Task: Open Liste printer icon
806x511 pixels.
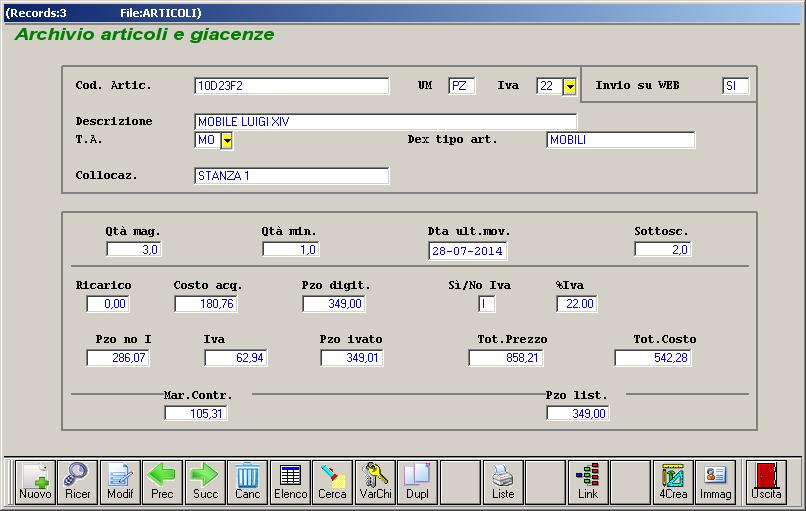Action: 503,482
